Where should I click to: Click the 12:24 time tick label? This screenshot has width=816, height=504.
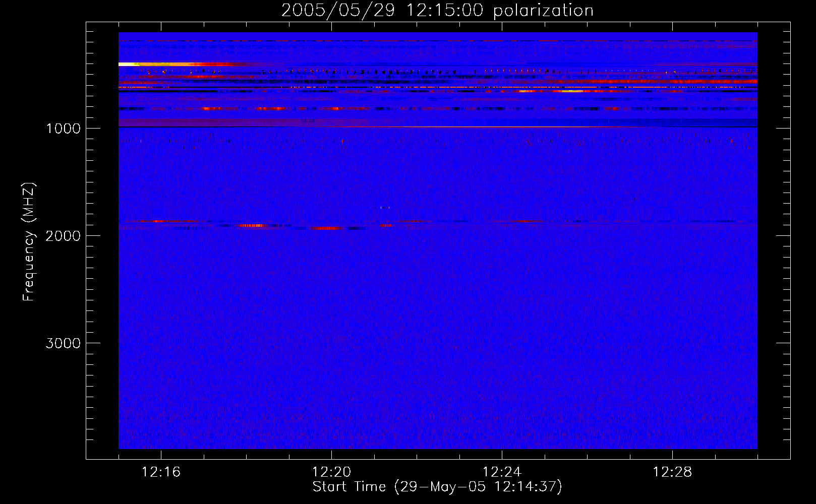502,472
